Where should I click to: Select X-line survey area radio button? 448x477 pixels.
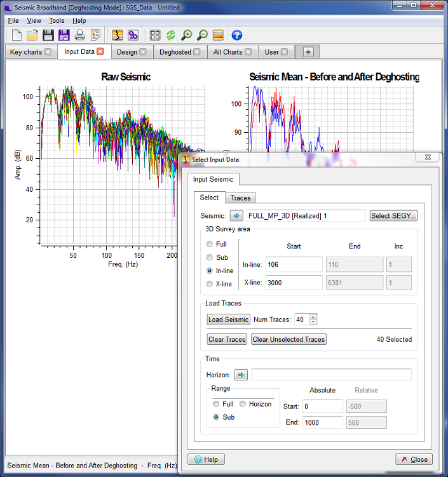[x=210, y=284]
